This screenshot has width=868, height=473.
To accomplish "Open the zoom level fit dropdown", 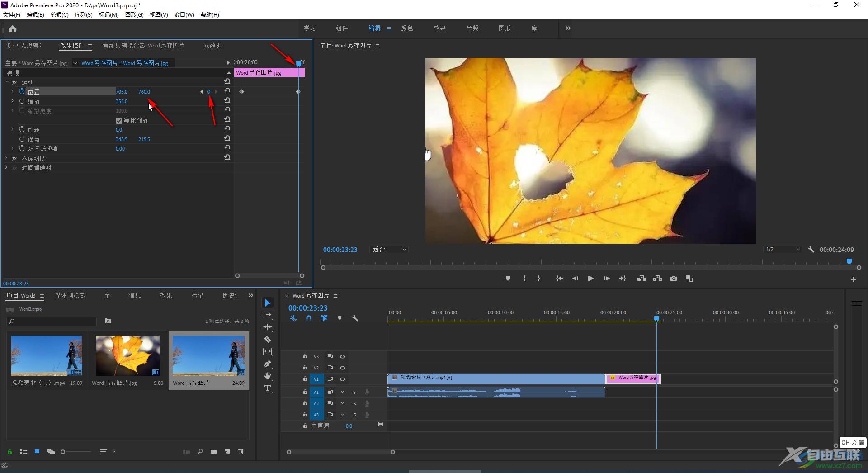I will pyautogui.click(x=389, y=249).
